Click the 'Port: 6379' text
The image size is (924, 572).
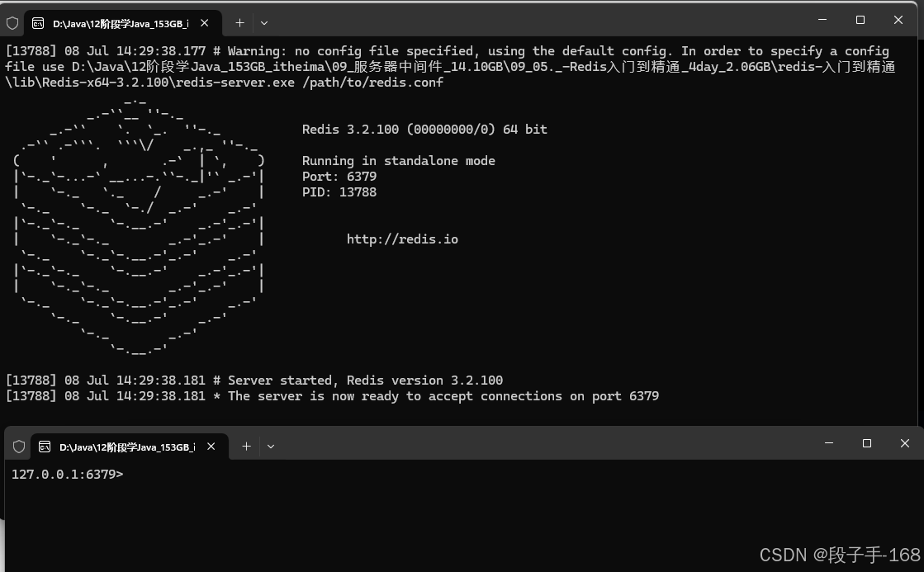coord(339,177)
